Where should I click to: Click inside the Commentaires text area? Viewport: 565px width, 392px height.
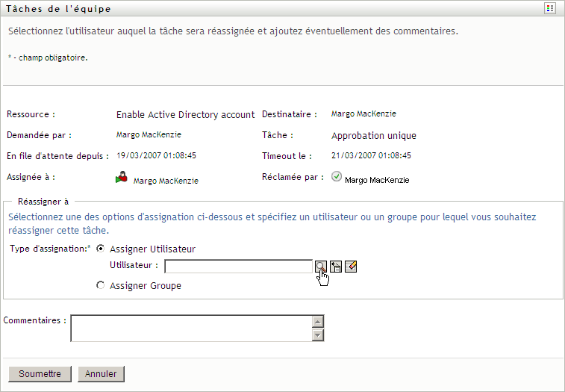coord(190,328)
